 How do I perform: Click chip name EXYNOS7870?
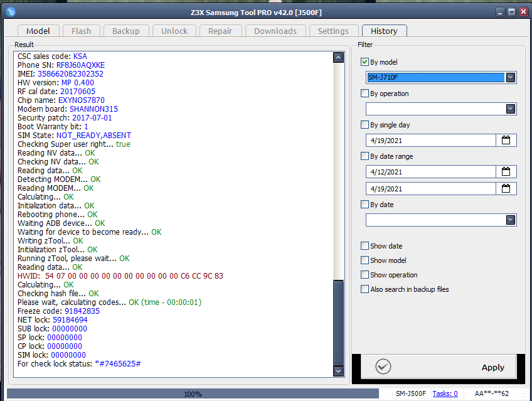(82, 100)
